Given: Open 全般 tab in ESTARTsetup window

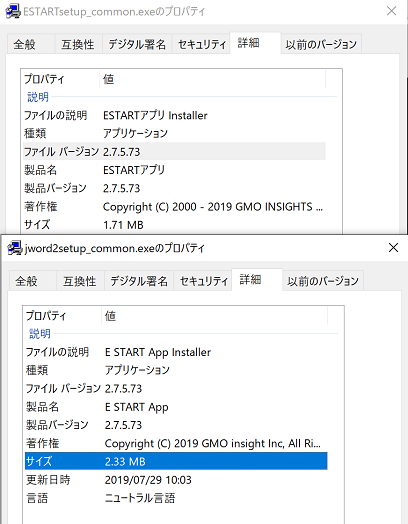Looking at the screenshot, I should [31, 44].
